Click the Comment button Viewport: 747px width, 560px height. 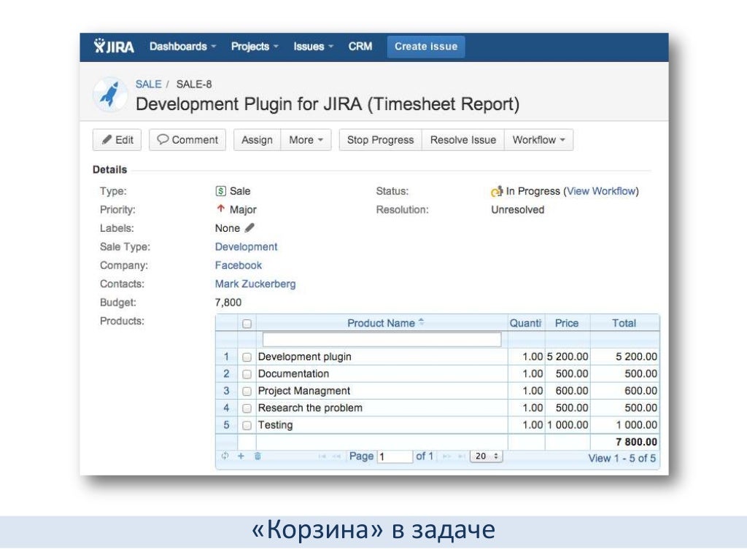(x=187, y=140)
